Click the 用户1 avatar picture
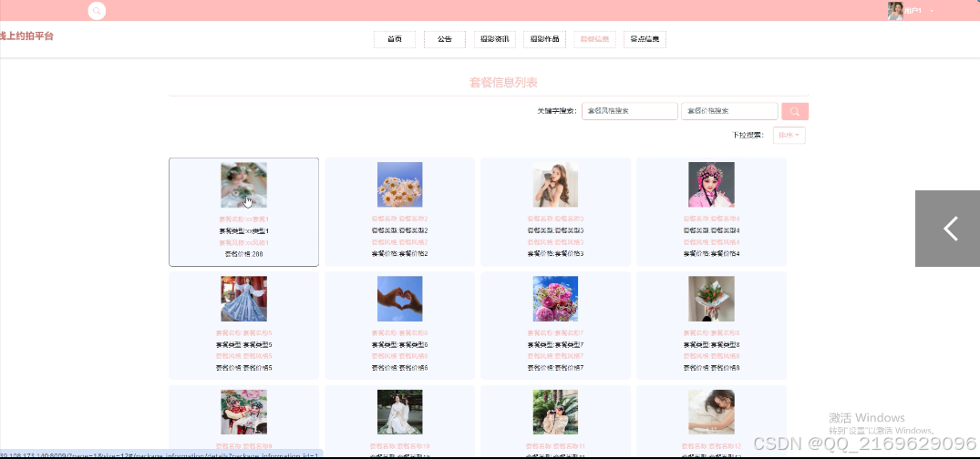980x459 pixels. point(895,11)
